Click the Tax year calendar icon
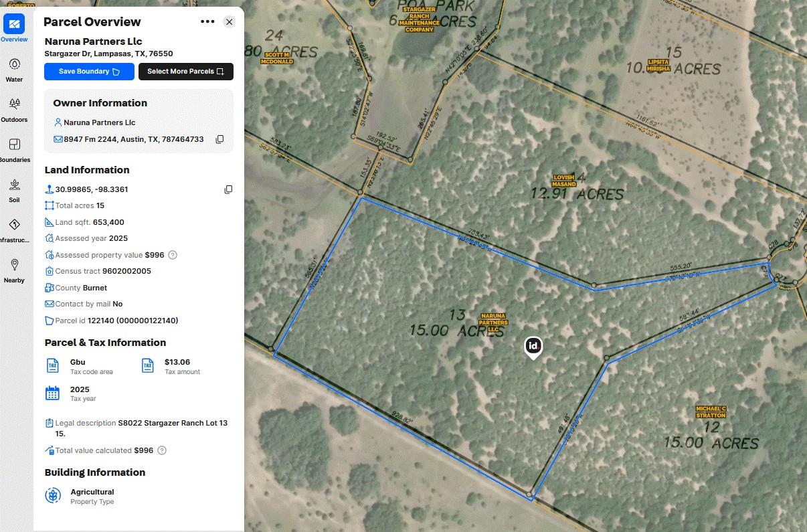This screenshot has width=807, height=532. coord(53,393)
